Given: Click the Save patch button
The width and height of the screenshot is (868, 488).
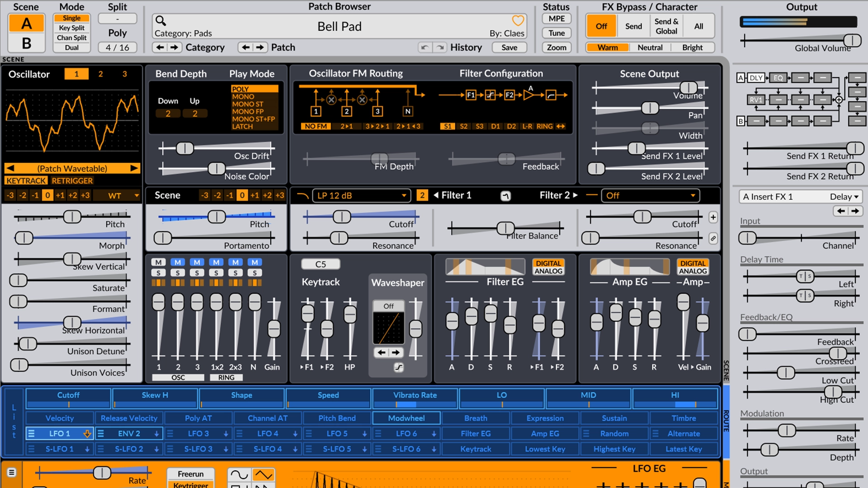Looking at the screenshot, I should pos(509,47).
